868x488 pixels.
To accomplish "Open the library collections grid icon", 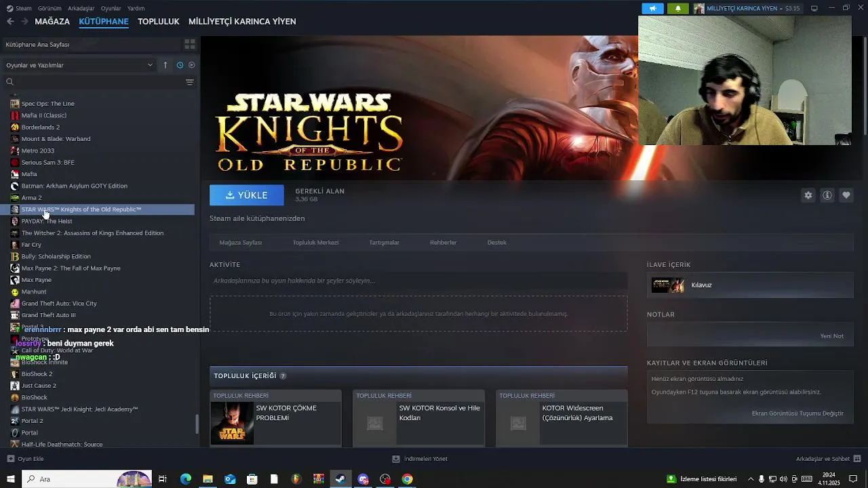I will pos(190,44).
